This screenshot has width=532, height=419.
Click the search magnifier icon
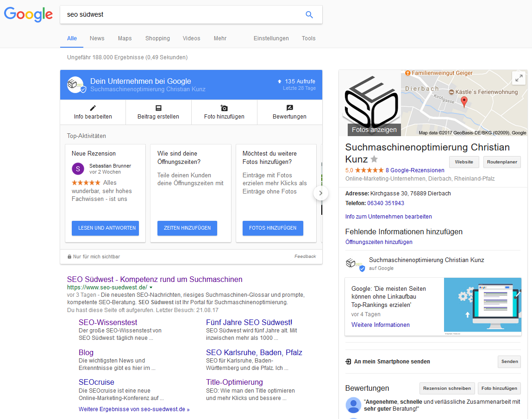pyautogui.click(x=309, y=14)
